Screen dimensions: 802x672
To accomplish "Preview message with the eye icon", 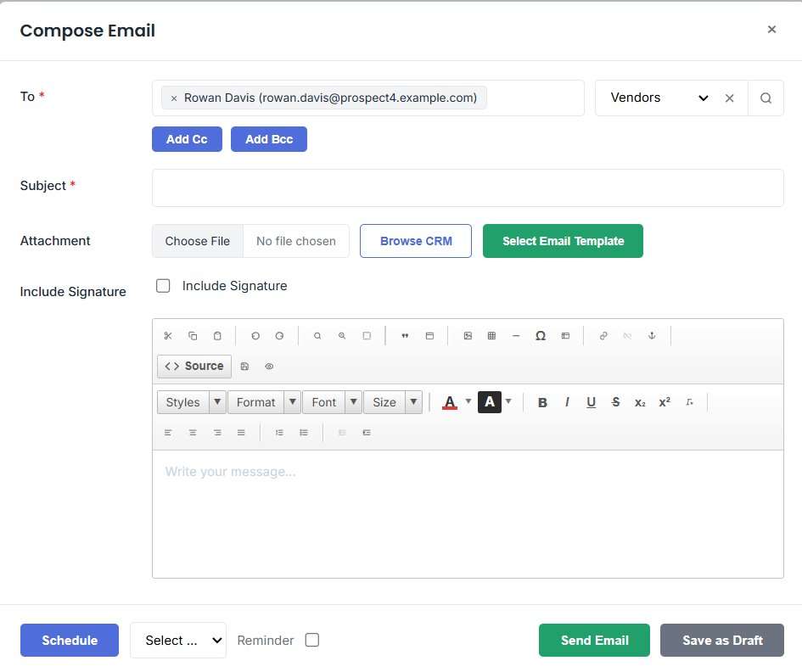I will [x=269, y=367].
